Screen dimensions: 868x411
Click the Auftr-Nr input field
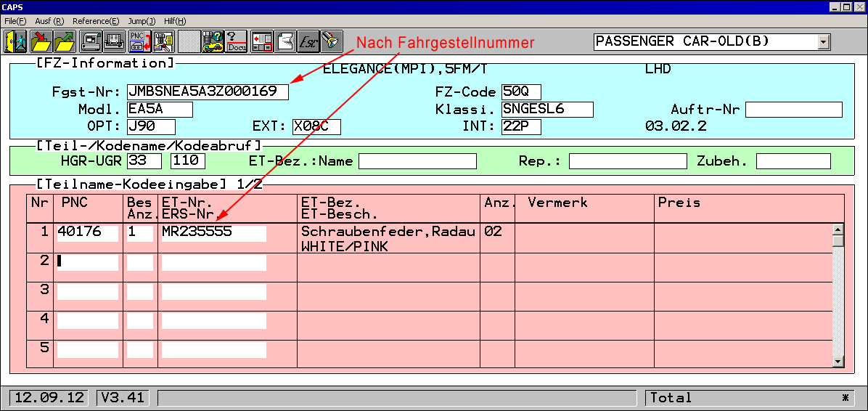[793, 110]
